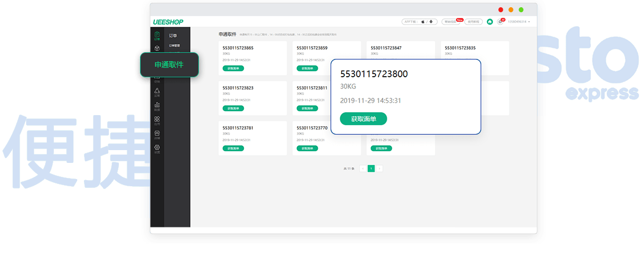Click the 2019-11-29 14:53:31 date in popup
Image resolution: width=644 pixels, height=278 pixels.
(x=371, y=101)
